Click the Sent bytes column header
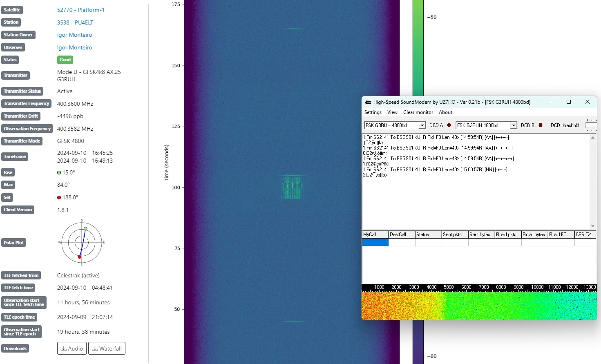This screenshot has width=601, height=364. (482, 234)
